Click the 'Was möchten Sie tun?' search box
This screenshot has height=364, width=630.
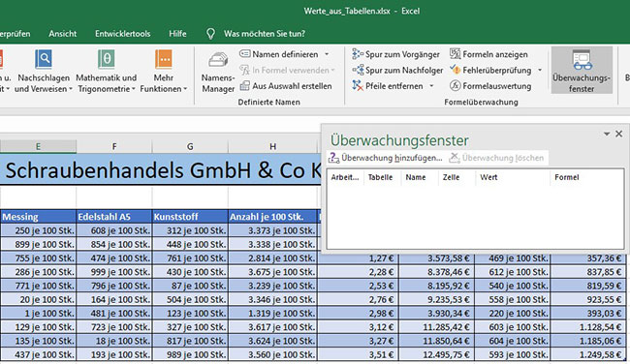(x=265, y=34)
